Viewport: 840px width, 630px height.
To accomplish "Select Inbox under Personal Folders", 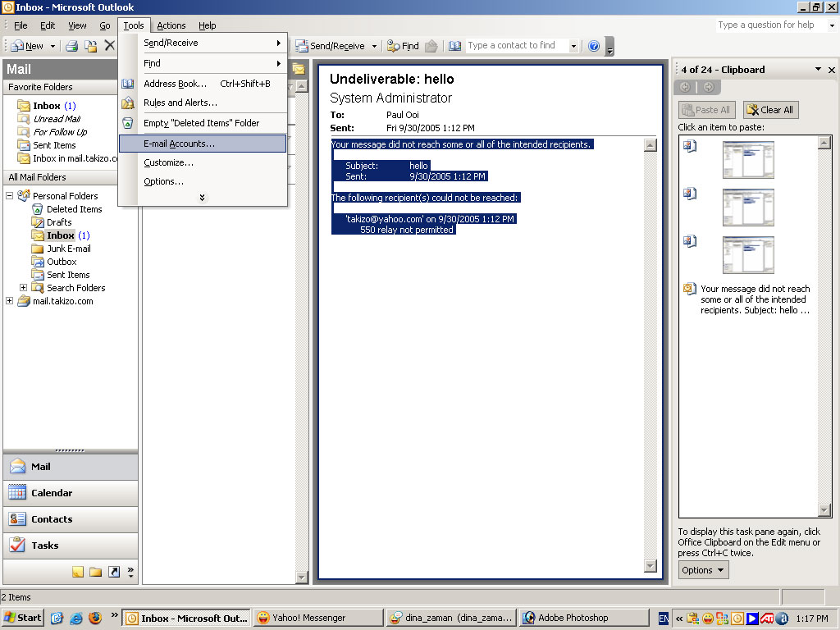I will (x=61, y=235).
